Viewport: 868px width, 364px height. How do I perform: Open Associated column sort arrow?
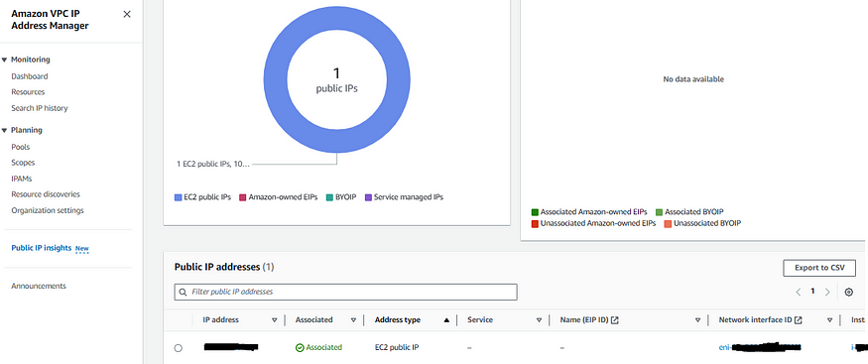[353, 320]
